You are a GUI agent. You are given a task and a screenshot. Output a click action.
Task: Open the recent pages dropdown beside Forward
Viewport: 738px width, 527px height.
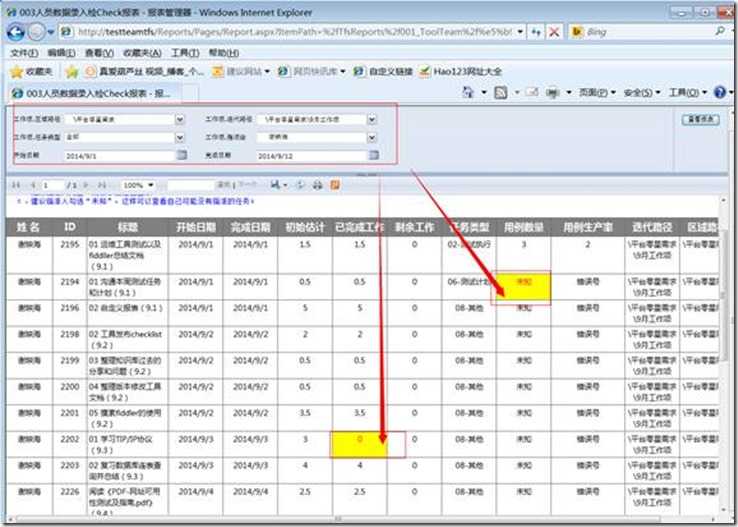pyautogui.click(x=51, y=32)
